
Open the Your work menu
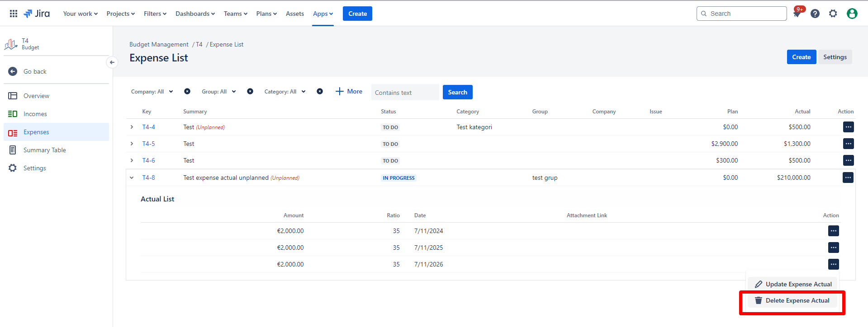pyautogui.click(x=81, y=14)
